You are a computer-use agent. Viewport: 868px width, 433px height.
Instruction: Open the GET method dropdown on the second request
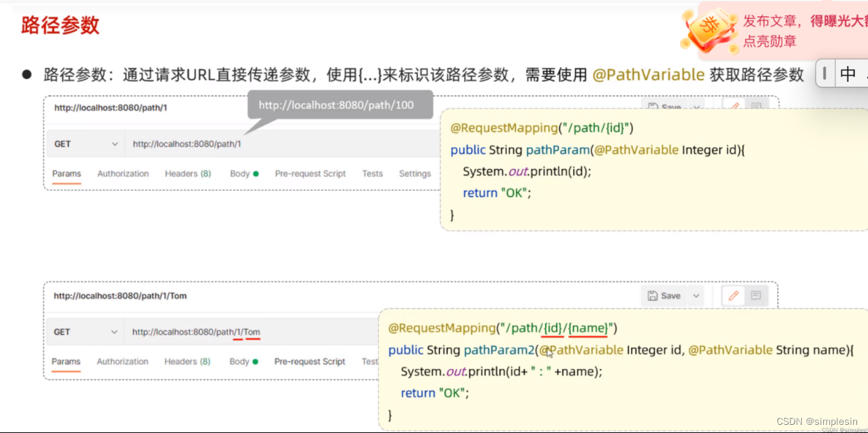(x=85, y=331)
